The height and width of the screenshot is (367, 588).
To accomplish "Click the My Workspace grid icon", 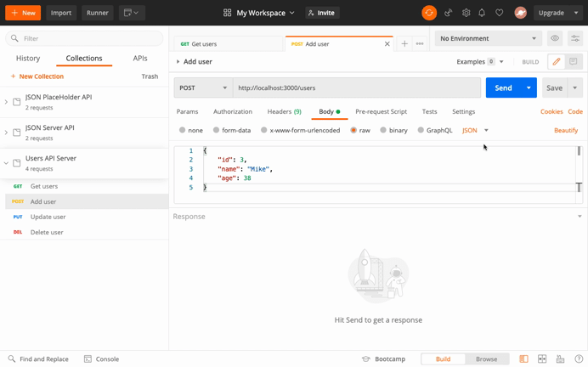I will coord(227,13).
